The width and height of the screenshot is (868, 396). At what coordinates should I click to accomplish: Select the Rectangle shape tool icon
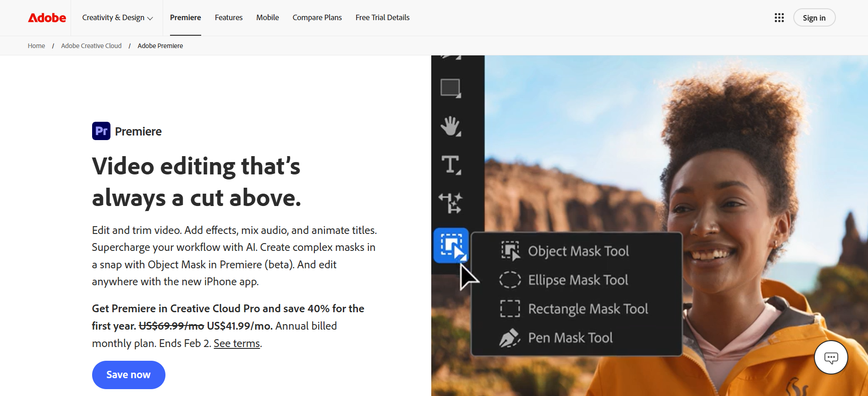tap(451, 88)
